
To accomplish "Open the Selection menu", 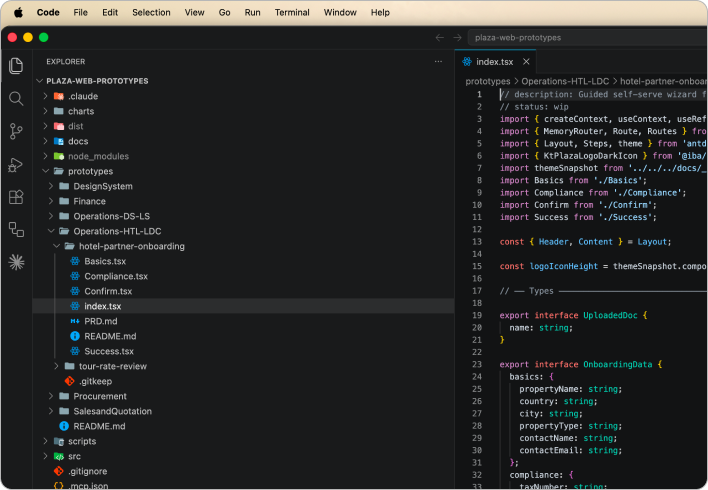I will [151, 12].
